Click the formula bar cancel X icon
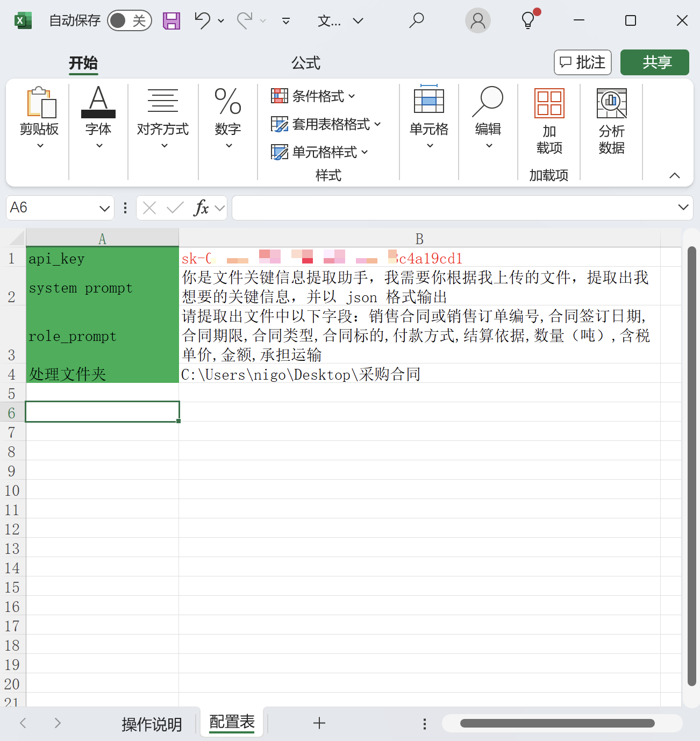This screenshot has width=700, height=741. tap(150, 208)
